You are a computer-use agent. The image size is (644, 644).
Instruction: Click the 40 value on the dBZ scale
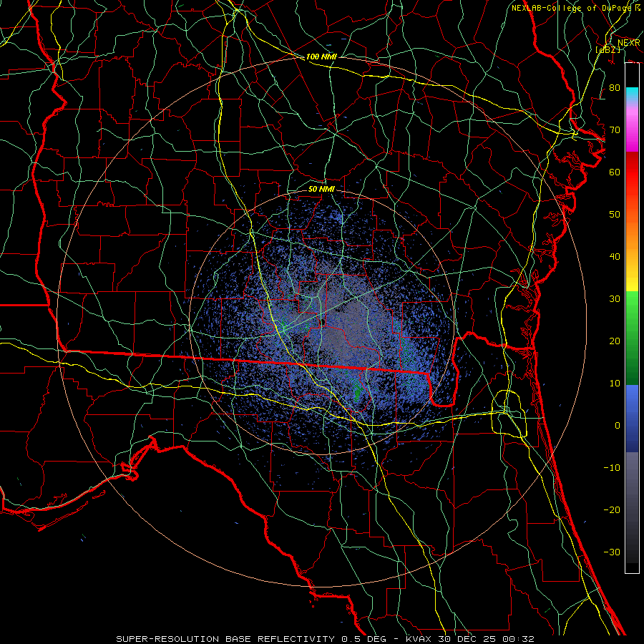click(615, 256)
